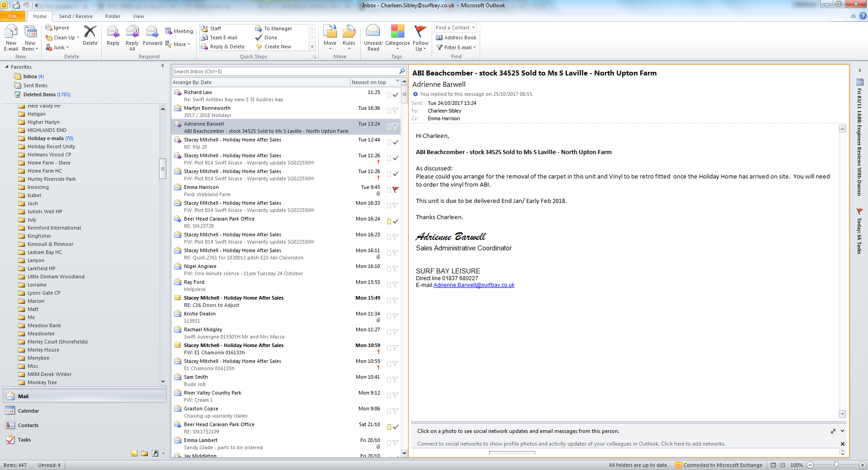Forward the selected email
Screen dimensions: 868x470
[152, 35]
